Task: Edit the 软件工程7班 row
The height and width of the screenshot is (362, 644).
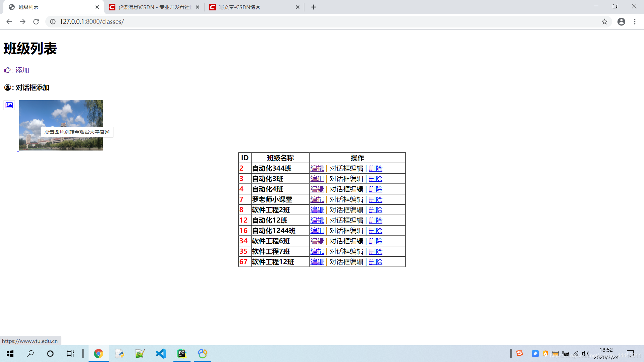Action: pyautogui.click(x=317, y=251)
